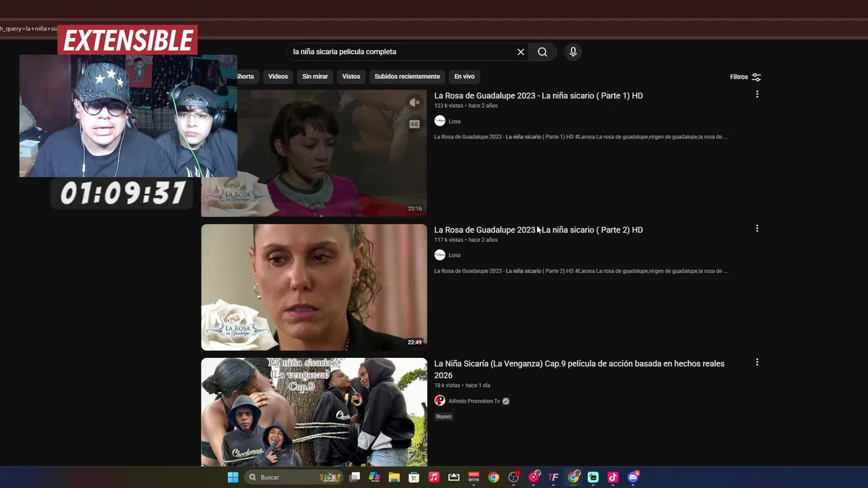Image resolution: width=868 pixels, height=488 pixels.
Task: Unmute the Parte 1 thumbnail preview
Action: click(x=414, y=102)
